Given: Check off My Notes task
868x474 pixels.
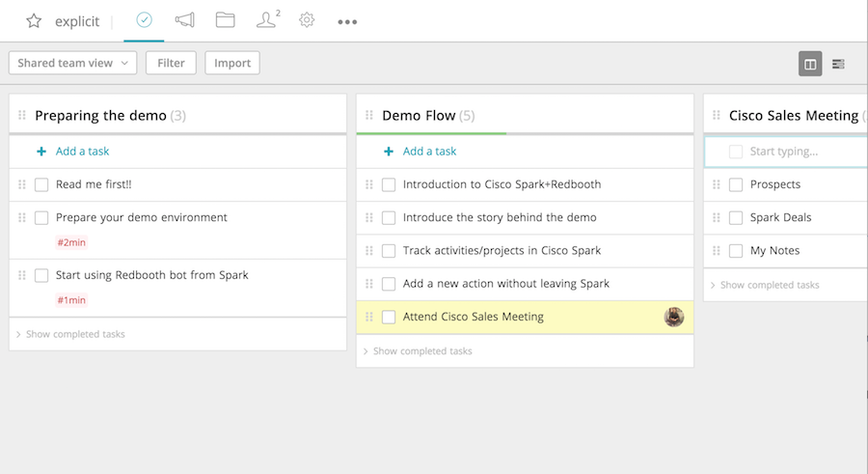Looking at the screenshot, I should (x=736, y=251).
